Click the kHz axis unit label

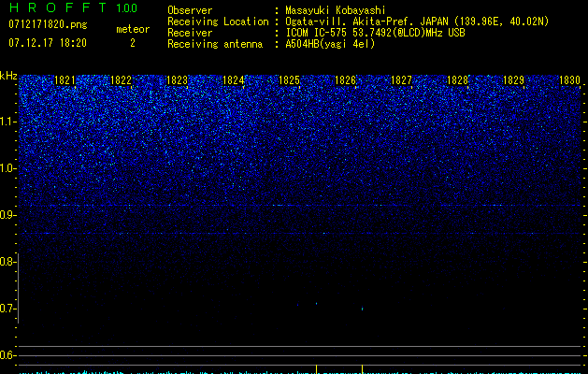(x=8, y=76)
